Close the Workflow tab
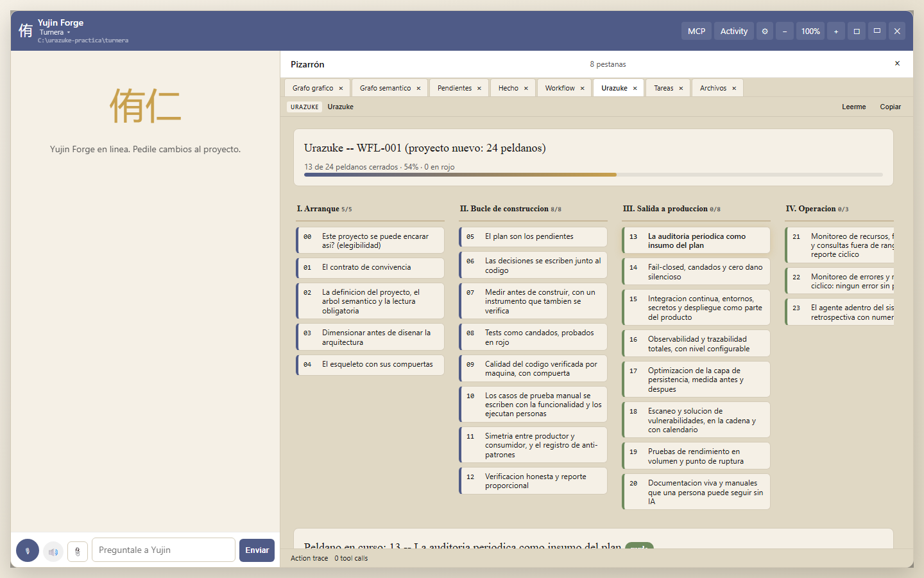 pyautogui.click(x=582, y=89)
